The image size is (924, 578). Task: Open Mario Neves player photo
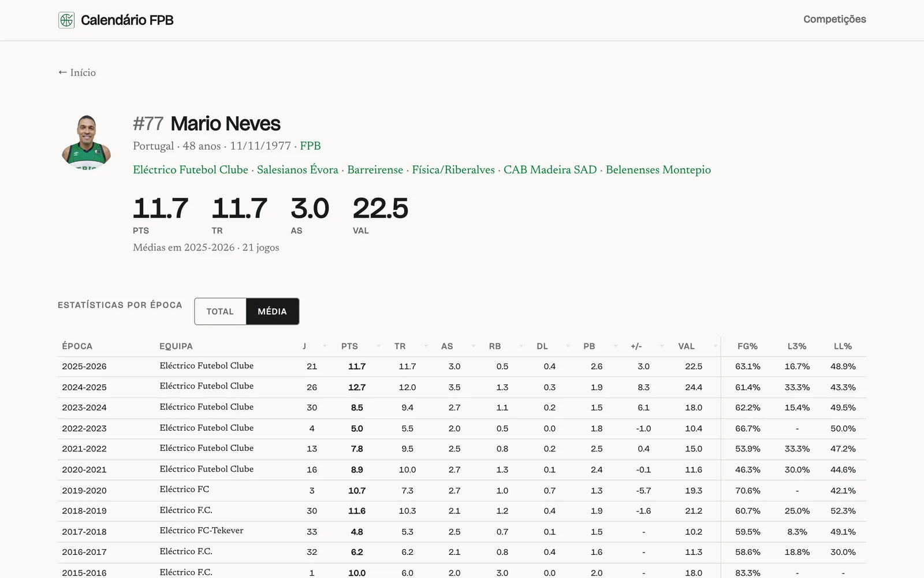87,142
